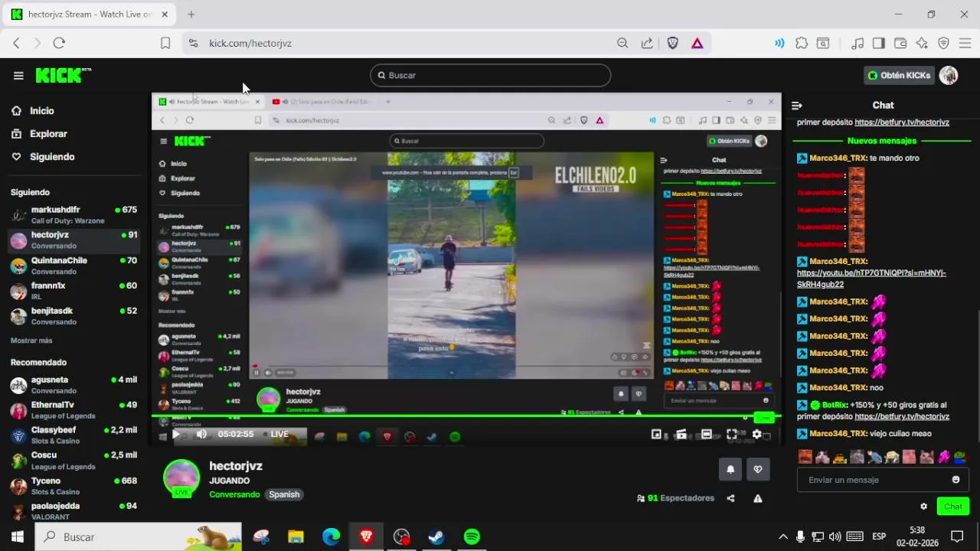Open Brave VPN shield icon
Image resolution: width=980 pixels, height=551 pixels.
943,43
